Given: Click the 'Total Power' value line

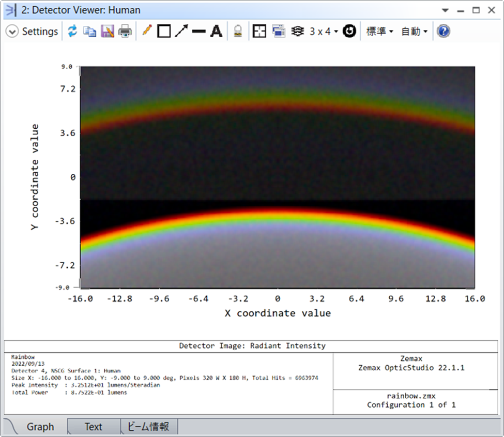Looking at the screenshot, I should click(x=69, y=393).
